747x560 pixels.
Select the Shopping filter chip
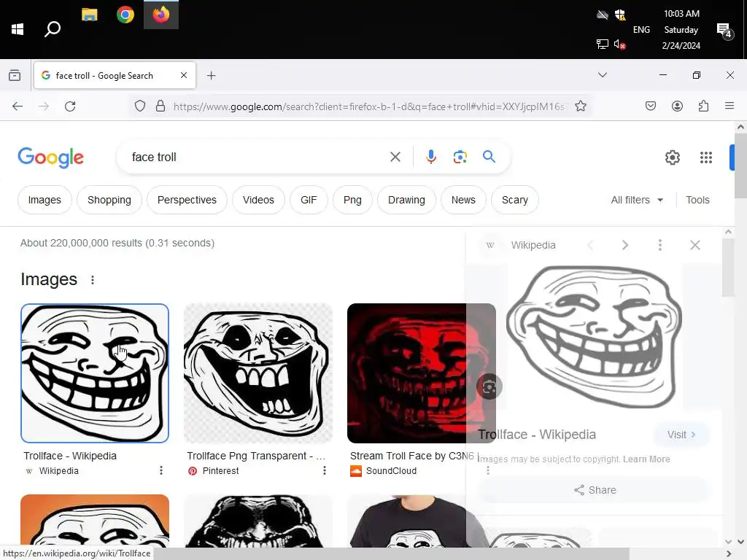109,200
